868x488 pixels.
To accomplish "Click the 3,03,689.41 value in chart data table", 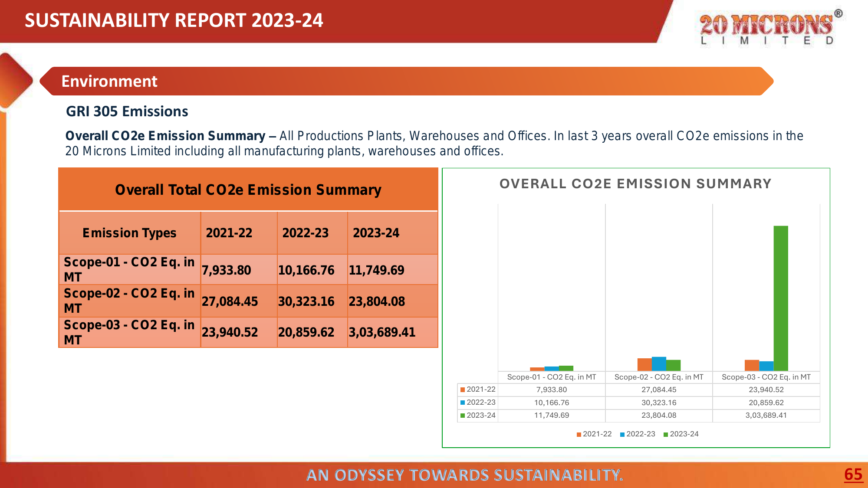I will (766, 415).
